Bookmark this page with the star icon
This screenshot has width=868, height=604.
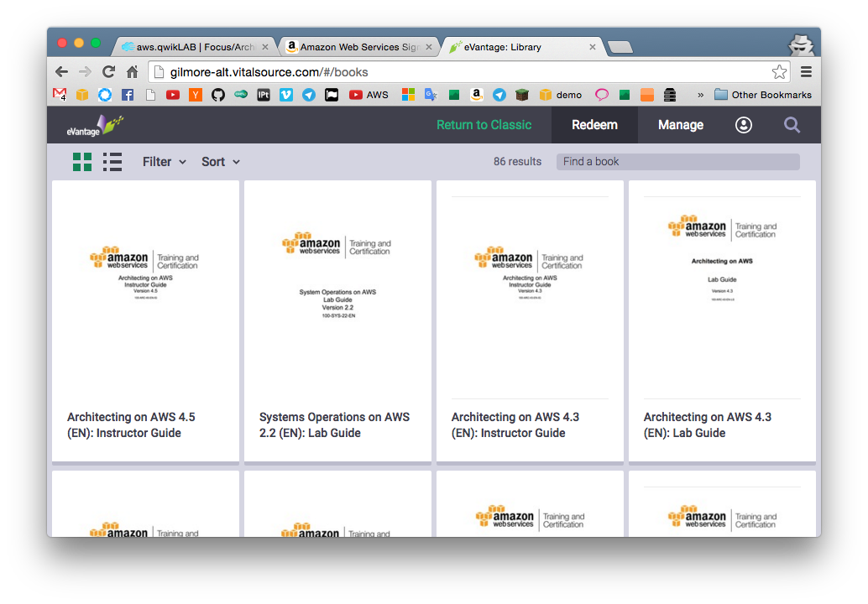[779, 72]
